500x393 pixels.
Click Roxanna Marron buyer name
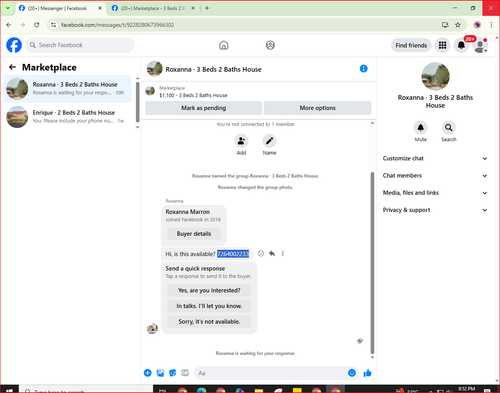pos(188,212)
